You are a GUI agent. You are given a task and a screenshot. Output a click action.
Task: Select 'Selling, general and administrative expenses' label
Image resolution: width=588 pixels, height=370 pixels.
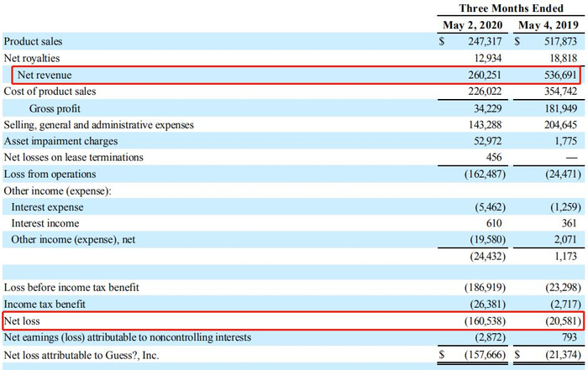click(98, 125)
